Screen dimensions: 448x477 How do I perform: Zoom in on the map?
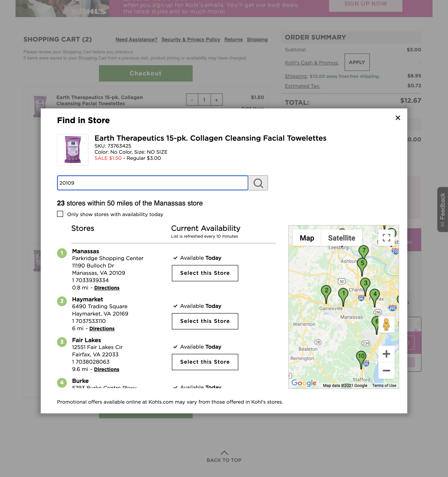click(x=386, y=354)
